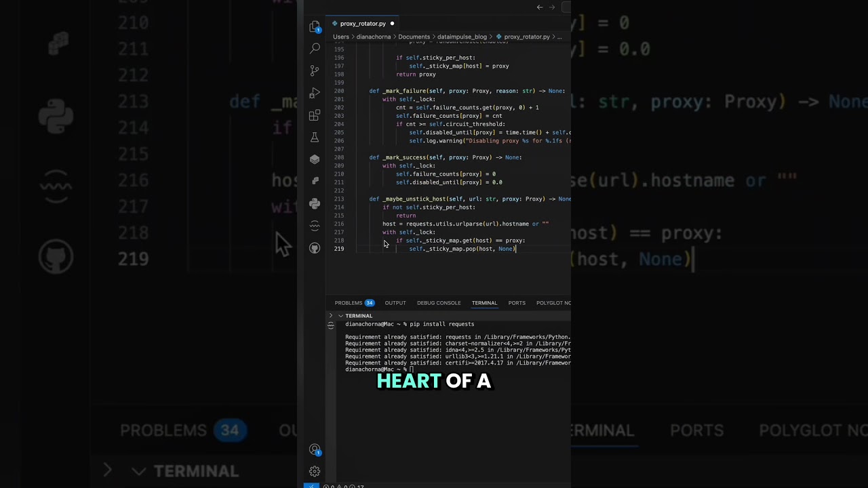The image size is (868, 488).
Task: Switch to the PROBLEMS tab
Action: pos(349,303)
